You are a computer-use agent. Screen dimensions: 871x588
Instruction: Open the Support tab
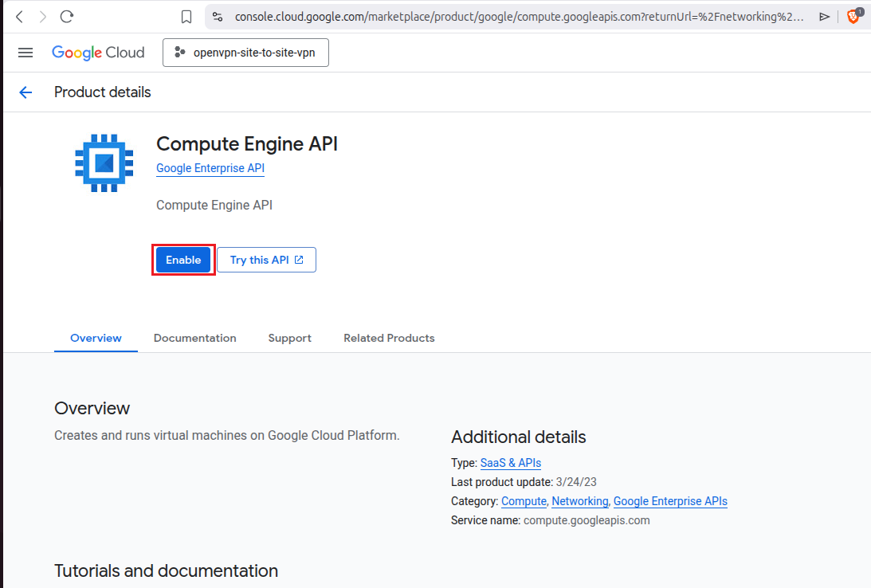[x=289, y=338]
